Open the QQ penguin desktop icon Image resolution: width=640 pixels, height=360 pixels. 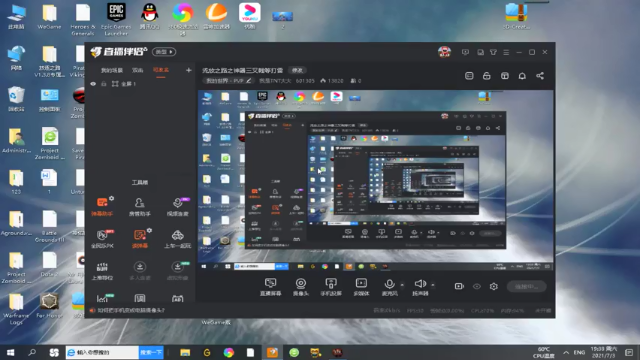[x=150, y=16]
